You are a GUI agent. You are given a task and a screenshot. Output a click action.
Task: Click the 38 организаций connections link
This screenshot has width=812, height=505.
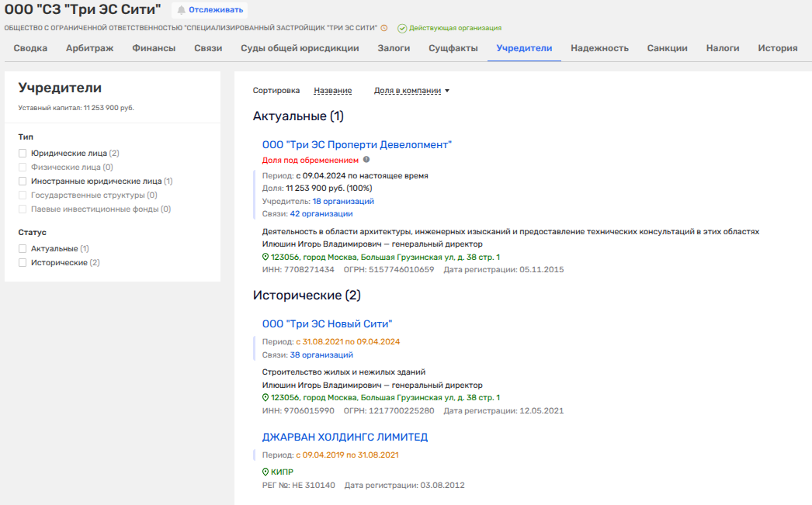coord(321,355)
